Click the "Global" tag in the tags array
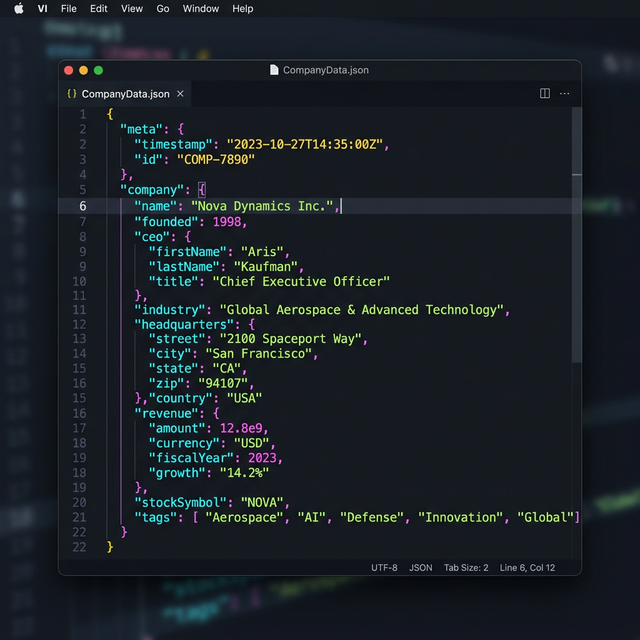Screen dimensions: 640x640 tap(546, 518)
